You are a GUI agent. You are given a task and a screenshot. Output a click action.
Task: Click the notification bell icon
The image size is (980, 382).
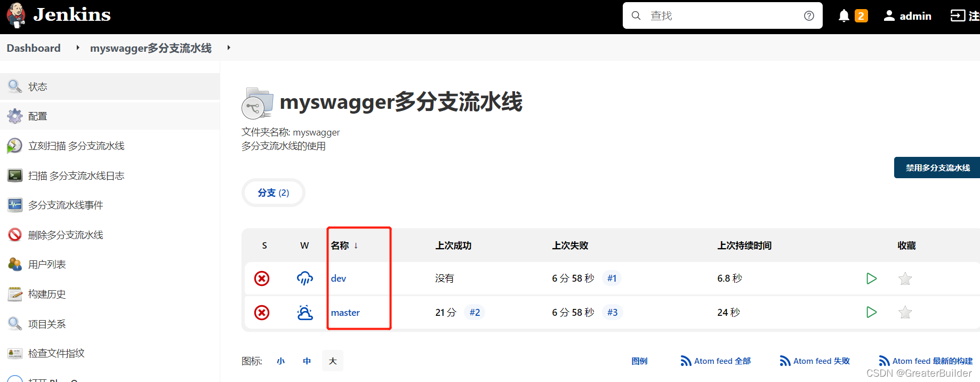[x=844, y=16]
